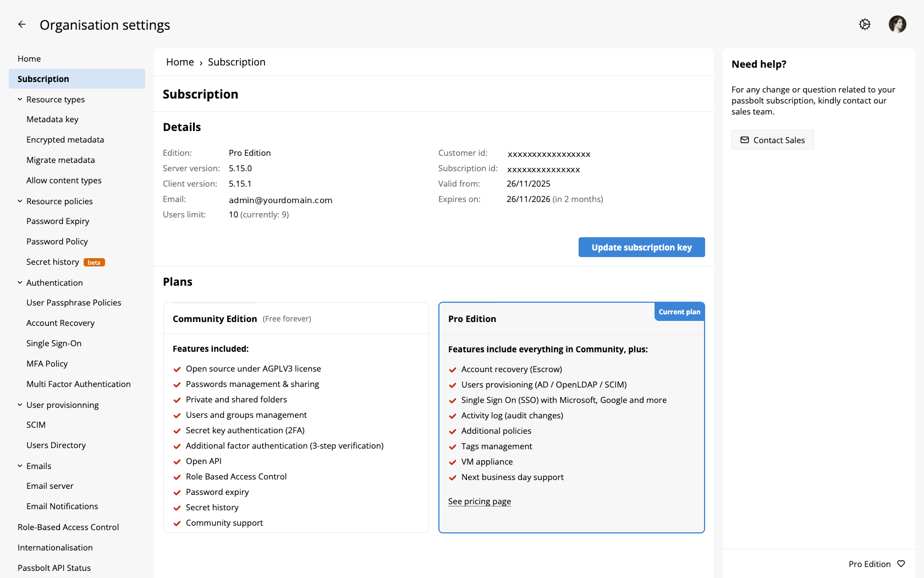
Task: Open Secret history beta settings
Action: pos(65,262)
